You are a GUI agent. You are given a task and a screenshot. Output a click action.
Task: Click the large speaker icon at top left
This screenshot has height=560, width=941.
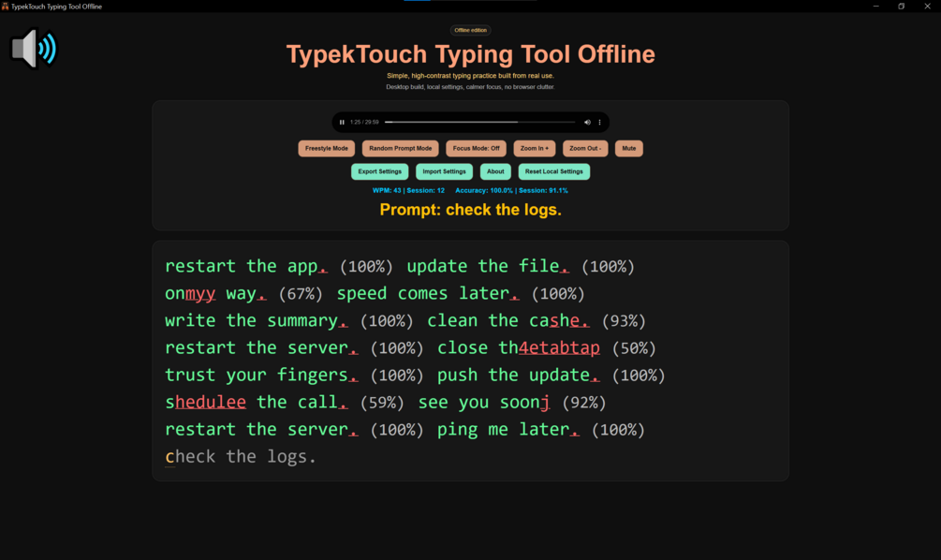tap(35, 49)
